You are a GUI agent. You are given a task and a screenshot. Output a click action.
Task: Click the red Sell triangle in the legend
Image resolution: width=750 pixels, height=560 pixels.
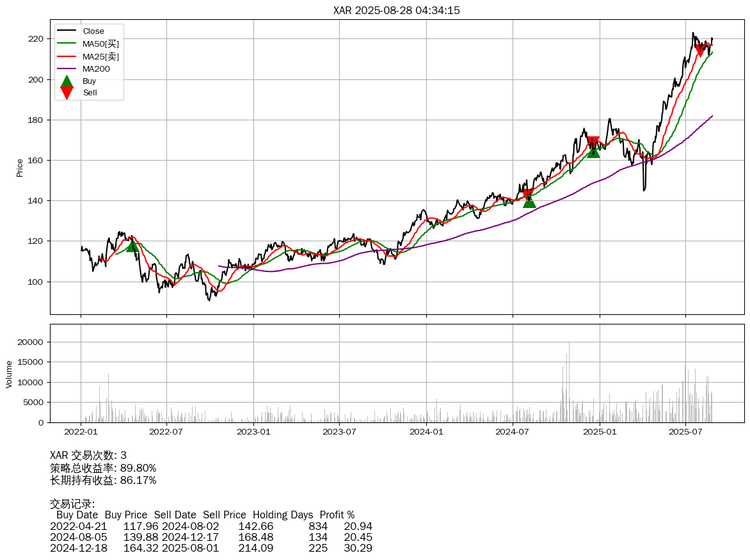click(67, 93)
